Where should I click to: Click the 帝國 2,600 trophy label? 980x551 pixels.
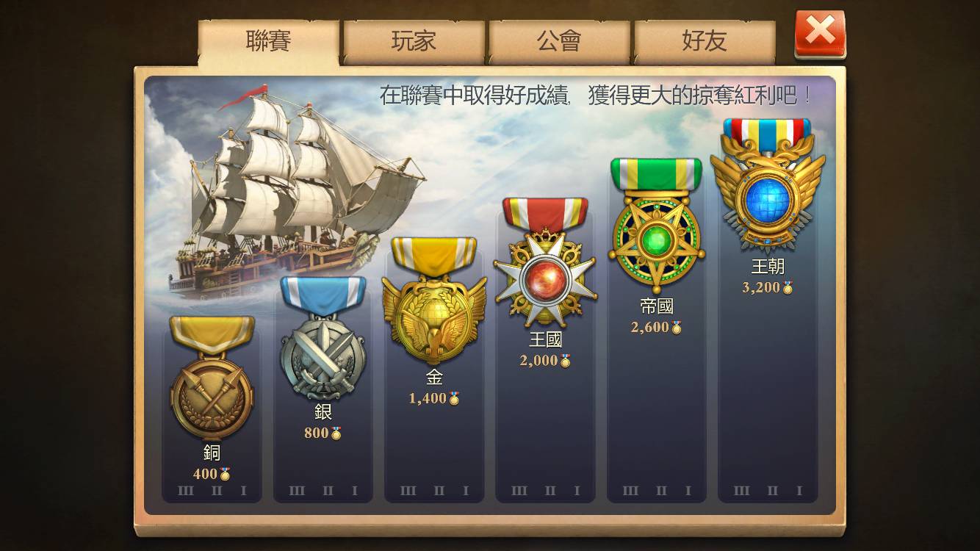pos(656,327)
